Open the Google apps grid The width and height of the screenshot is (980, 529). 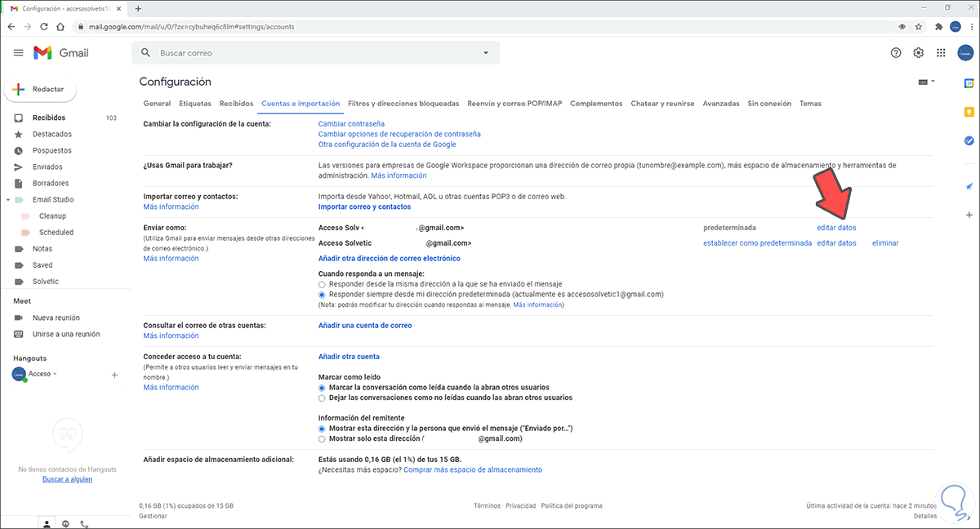click(x=941, y=53)
